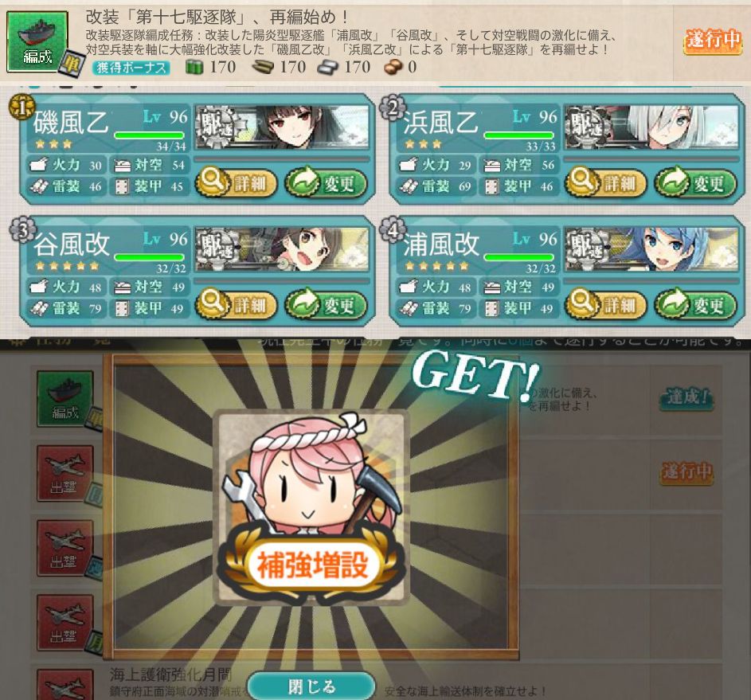Click 変更 to swap 浜風乙
751x700 pixels.
click(x=696, y=183)
